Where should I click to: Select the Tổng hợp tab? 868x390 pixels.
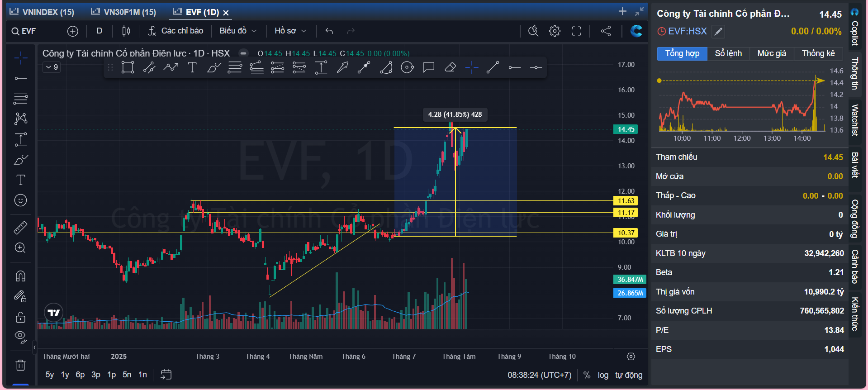click(x=682, y=53)
